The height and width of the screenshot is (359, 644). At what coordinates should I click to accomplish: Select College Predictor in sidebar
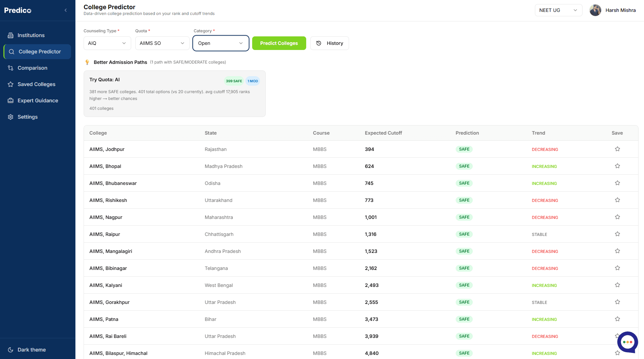[x=37, y=52]
